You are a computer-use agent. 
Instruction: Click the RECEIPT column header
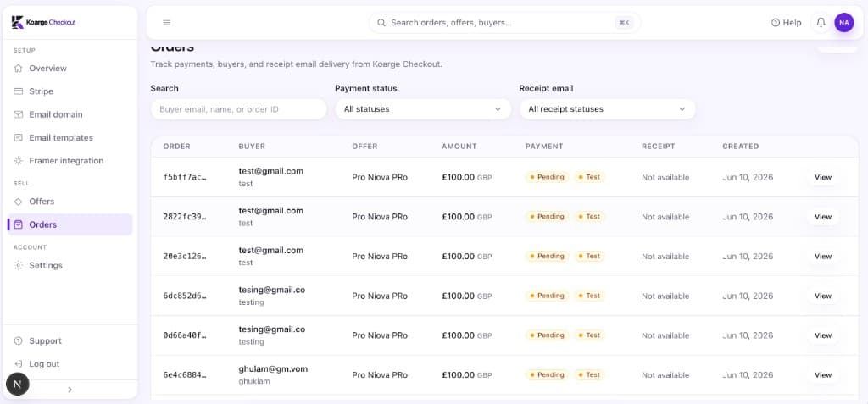[x=658, y=147]
